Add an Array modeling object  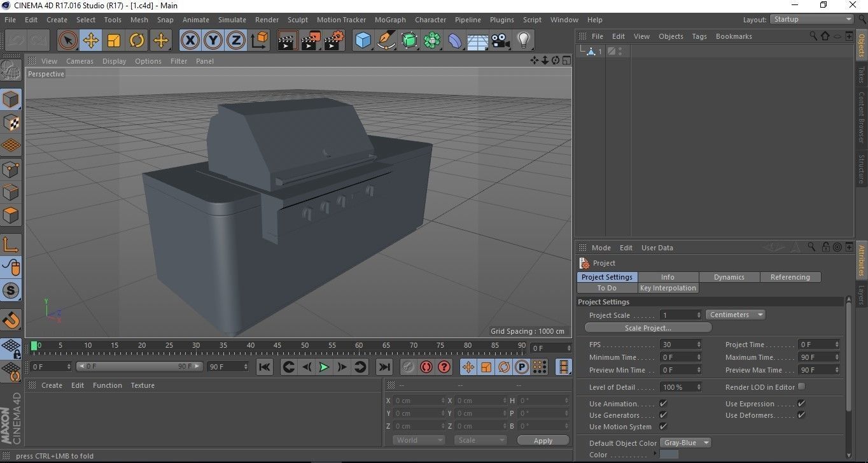[x=432, y=41]
